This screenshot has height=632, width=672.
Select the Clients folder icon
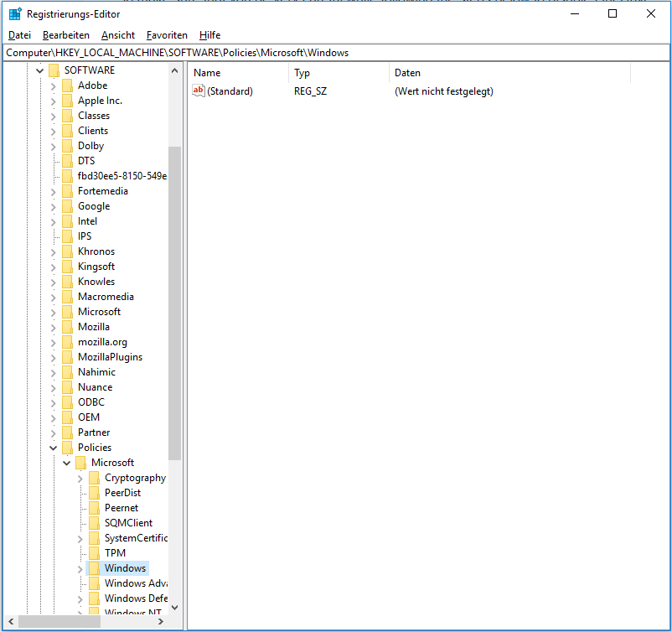click(67, 131)
